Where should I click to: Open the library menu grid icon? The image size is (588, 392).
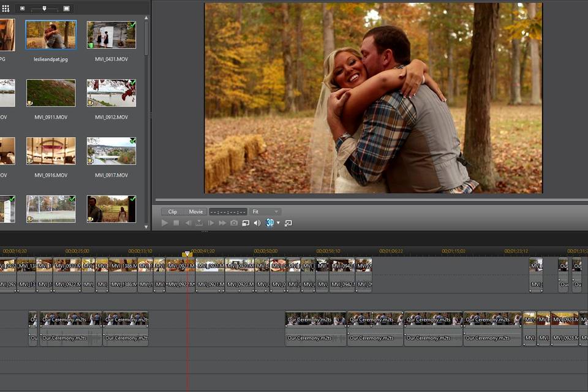point(6,8)
